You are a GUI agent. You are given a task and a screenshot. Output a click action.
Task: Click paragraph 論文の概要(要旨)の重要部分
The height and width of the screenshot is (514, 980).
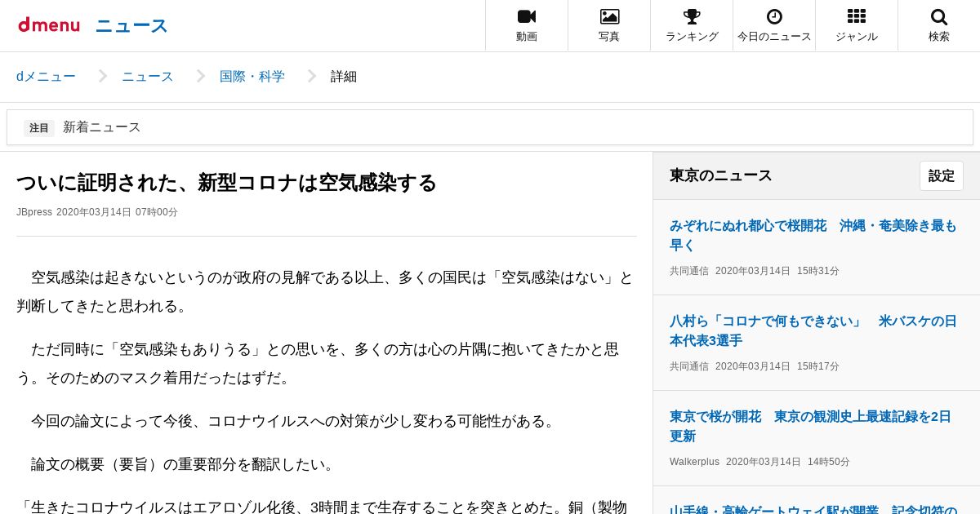(x=185, y=464)
